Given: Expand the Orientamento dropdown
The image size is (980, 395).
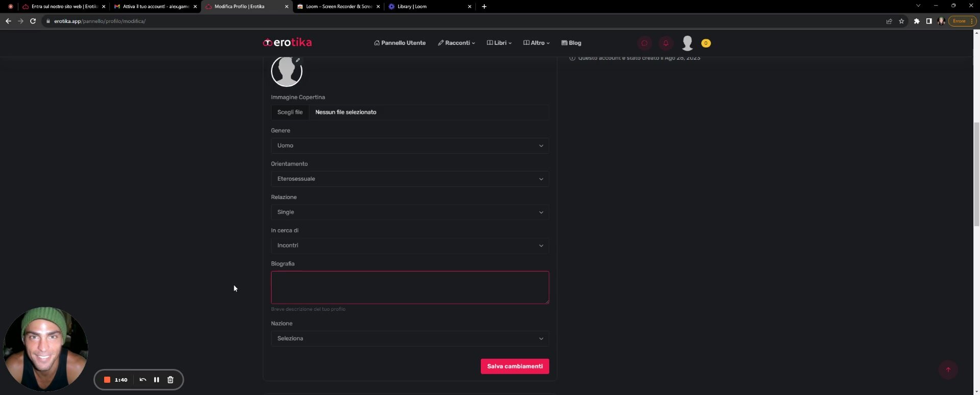Looking at the screenshot, I should click(x=409, y=179).
